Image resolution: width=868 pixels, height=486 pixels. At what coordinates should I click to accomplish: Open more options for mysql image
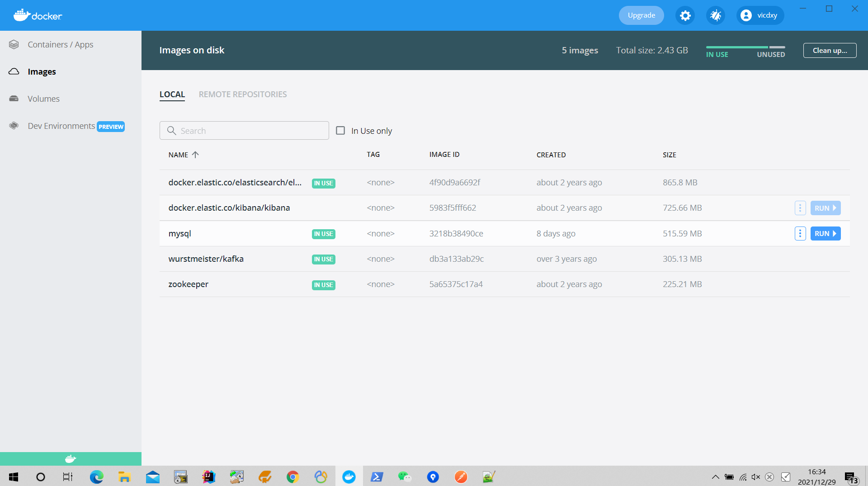click(x=800, y=234)
